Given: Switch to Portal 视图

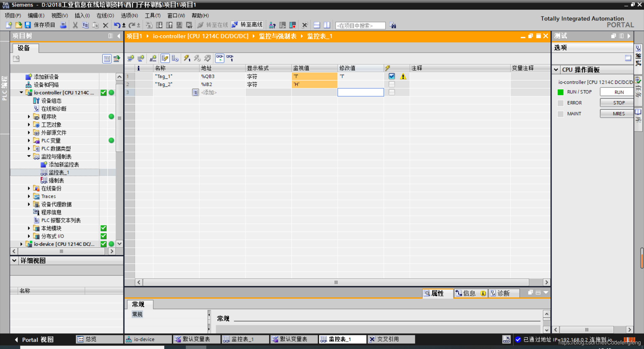Looking at the screenshot, I should (34, 340).
